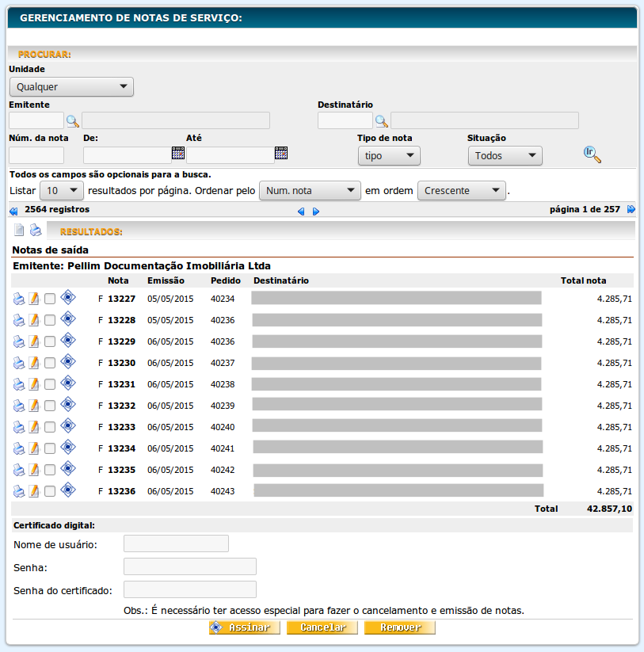The image size is (644, 652).
Task: Expand the Tipo de nota dropdown
Action: tap(388, 156)
